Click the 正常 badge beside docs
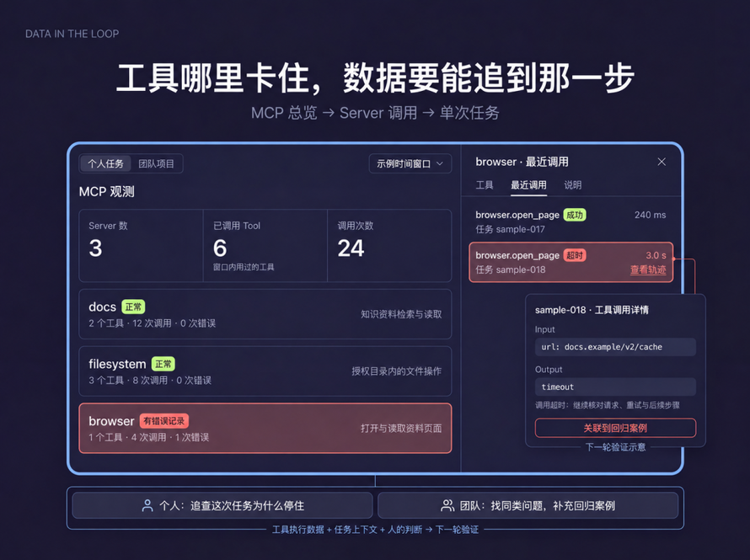The image size is (750, 560). click(133, 307)
